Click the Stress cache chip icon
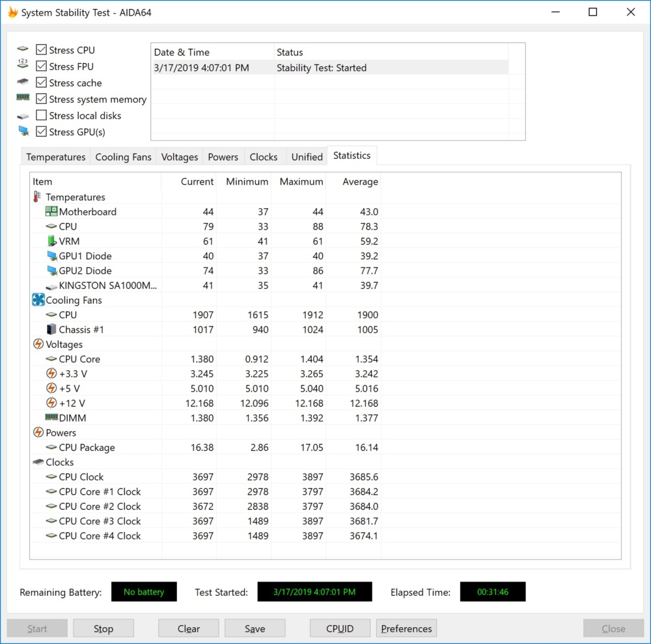This screenshot has width=651, height=644. tap(23, 81)
